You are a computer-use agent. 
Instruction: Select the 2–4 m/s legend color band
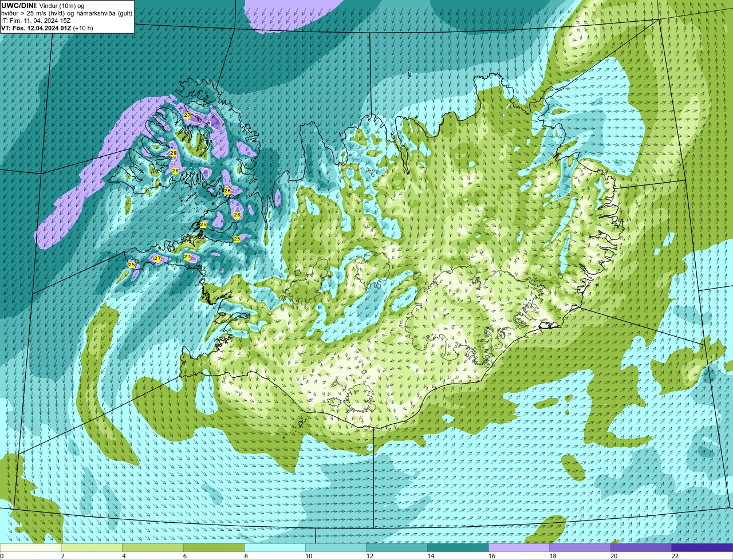click(92, 547)
